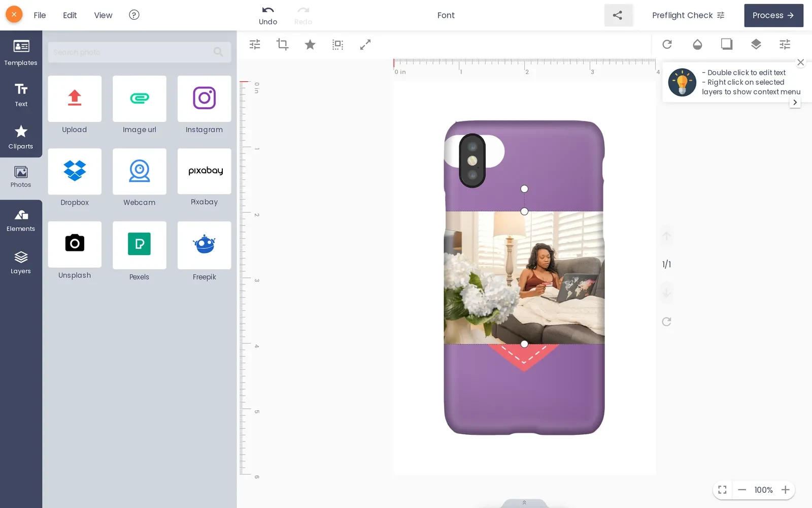Open the Cliparts sidebar panel
Image resolution: width=812 pixels, height=508 pixels.
pyautogui.click(x=21, y=137)
